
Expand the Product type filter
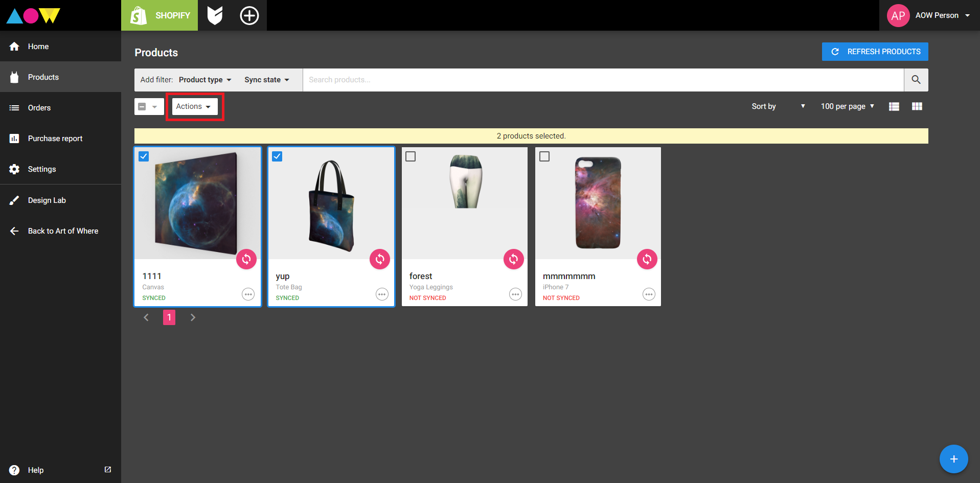[x=205, y=80]
